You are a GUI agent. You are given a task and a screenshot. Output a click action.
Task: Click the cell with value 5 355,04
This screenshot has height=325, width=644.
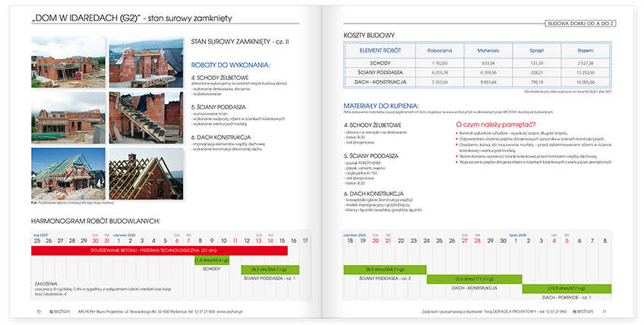coord(440,82)
